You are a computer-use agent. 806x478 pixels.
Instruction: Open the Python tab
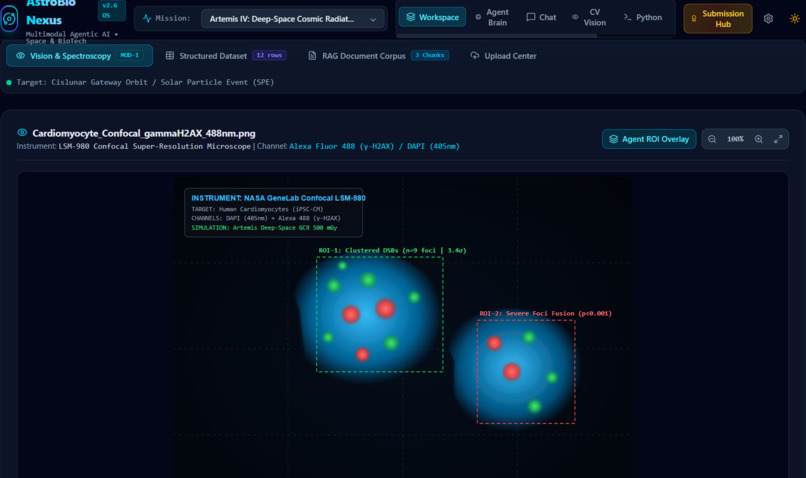pyautogui.click(x=643, y=17)
